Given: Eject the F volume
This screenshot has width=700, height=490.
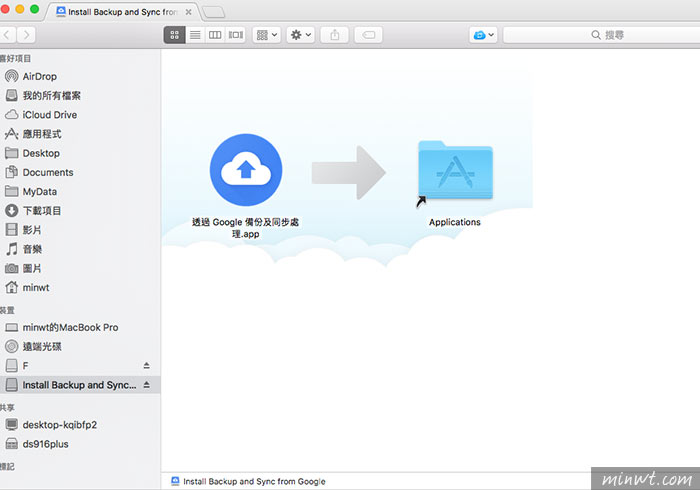Looking at the screenshot, I should [x=146, y=365].
